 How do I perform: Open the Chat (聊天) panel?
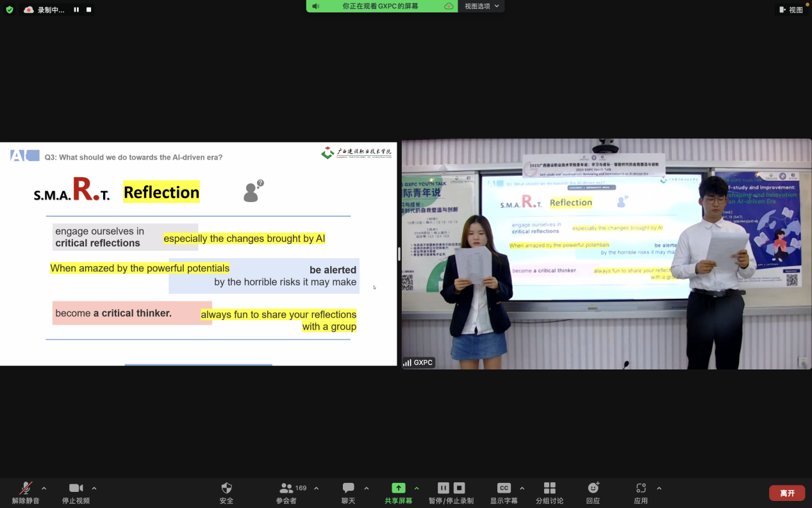[348, 489]
